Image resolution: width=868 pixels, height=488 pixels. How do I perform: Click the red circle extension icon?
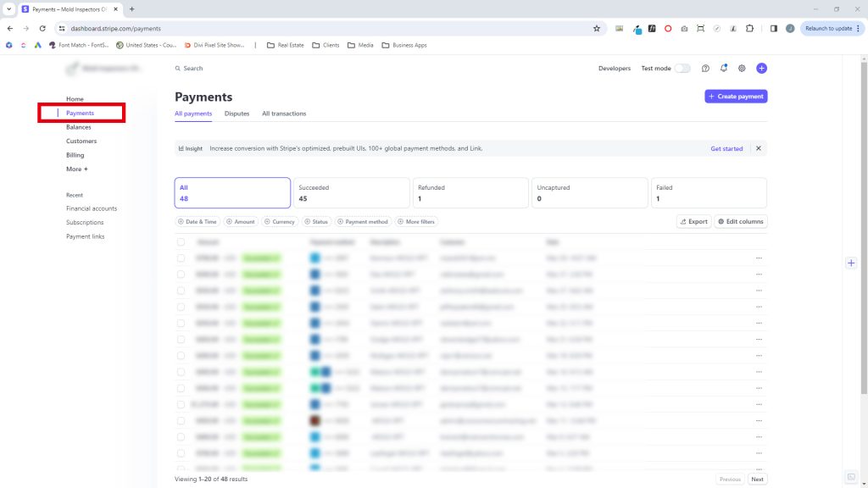pyautogui.click(x=668, y=28)
